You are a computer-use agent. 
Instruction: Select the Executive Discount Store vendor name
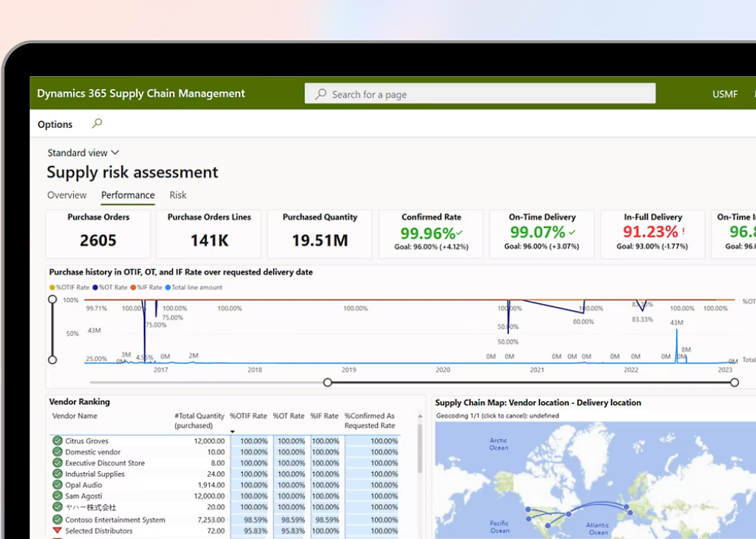point(105,463)
